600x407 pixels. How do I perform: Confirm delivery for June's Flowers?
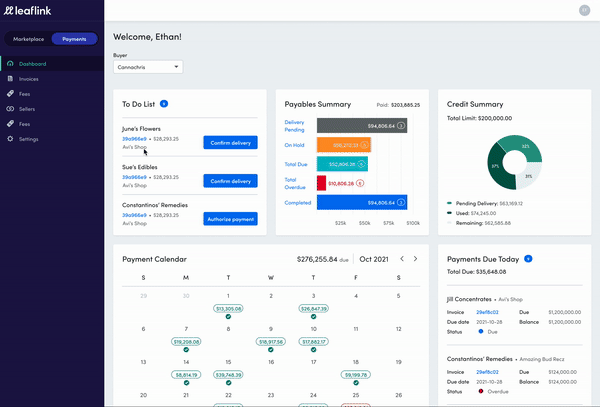coord(230,143)
